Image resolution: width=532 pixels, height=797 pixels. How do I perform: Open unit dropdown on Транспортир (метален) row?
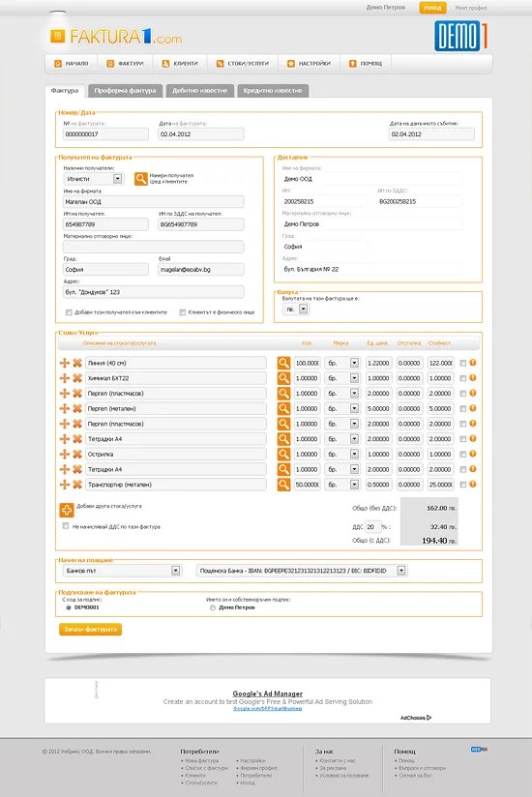342,485
